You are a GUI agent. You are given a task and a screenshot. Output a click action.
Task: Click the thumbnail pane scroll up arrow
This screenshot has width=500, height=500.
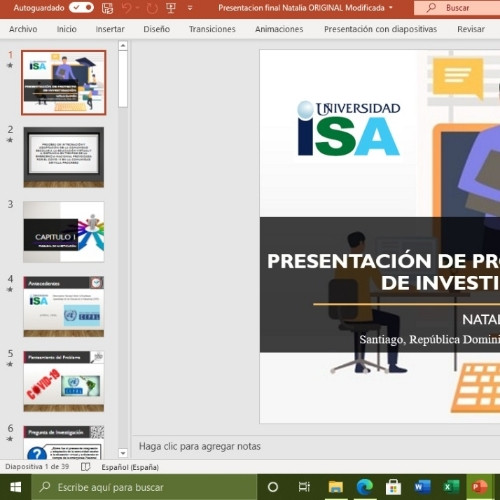click(123, 45)
